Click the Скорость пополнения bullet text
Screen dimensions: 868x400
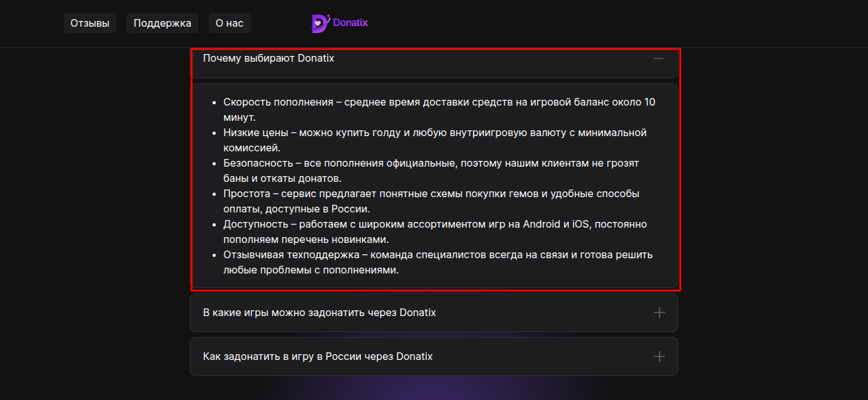point(439,110)
